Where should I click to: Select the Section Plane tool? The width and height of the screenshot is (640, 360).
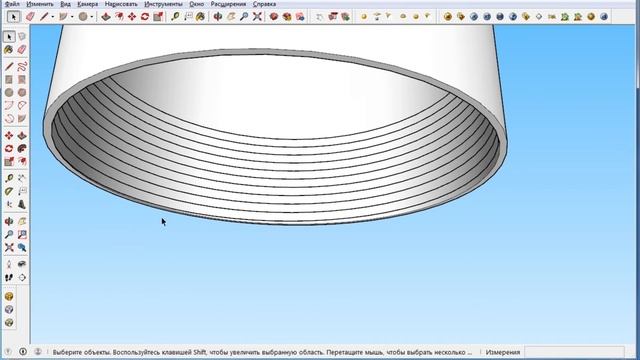22,278
